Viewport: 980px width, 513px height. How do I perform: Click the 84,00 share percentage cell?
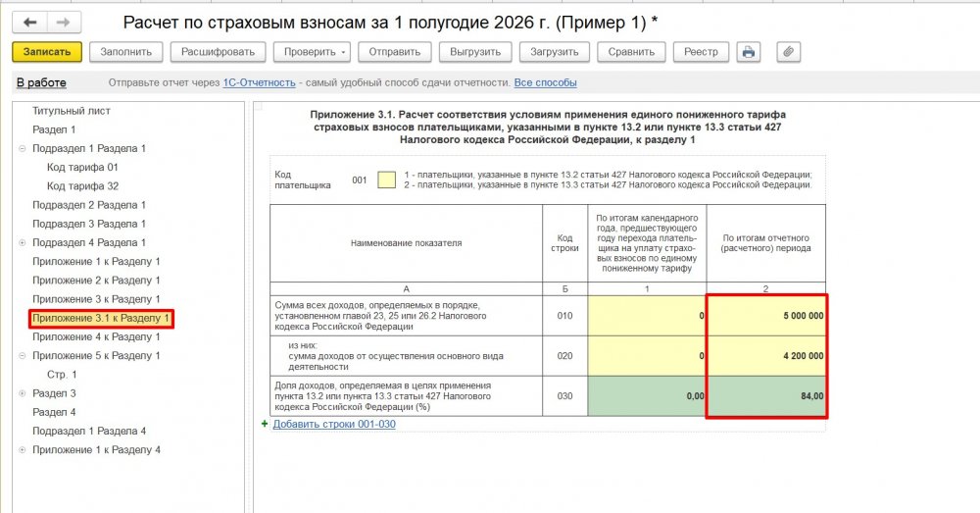[x=766, y=396]
